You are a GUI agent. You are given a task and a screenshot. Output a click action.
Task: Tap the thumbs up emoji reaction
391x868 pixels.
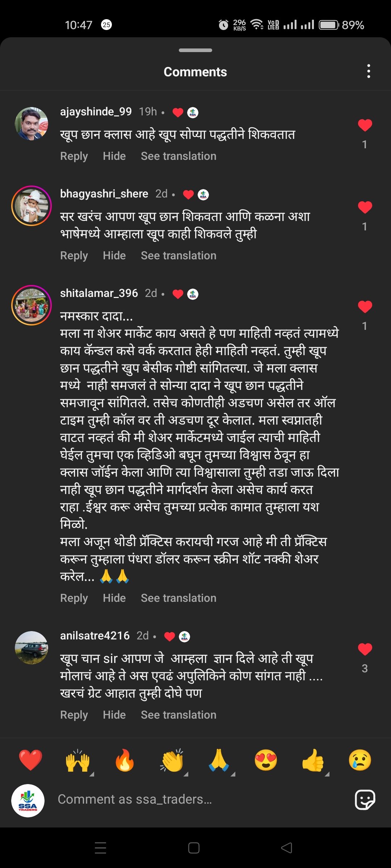click(313, 760)
